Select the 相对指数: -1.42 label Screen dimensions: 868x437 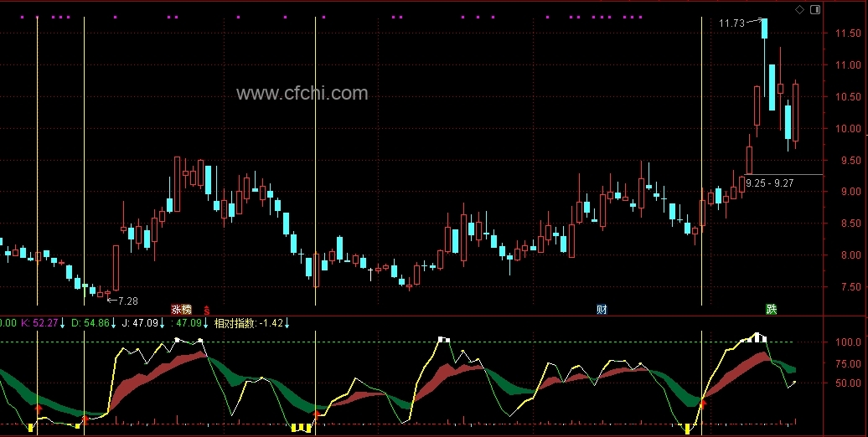click(x=249, y=323)
